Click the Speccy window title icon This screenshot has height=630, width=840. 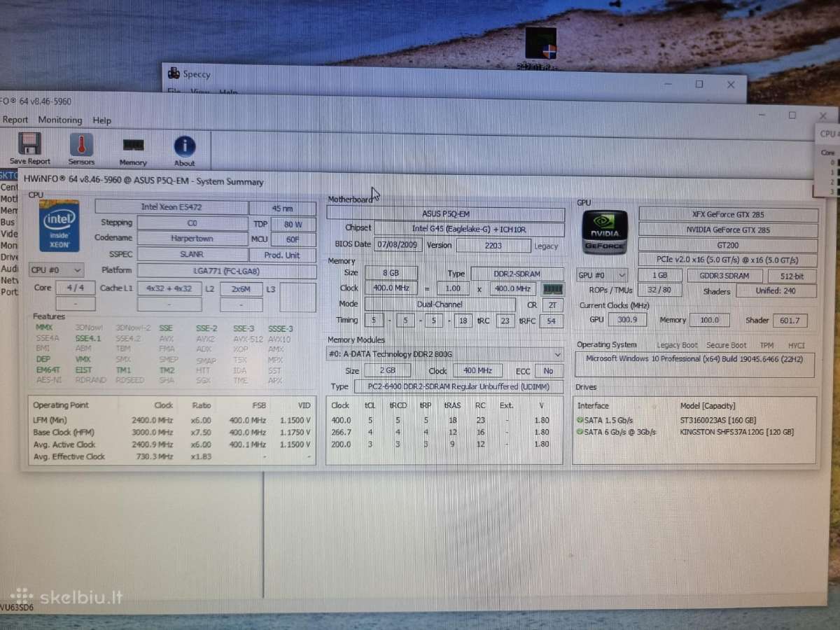pyautogui.click(x=175, y=74)
